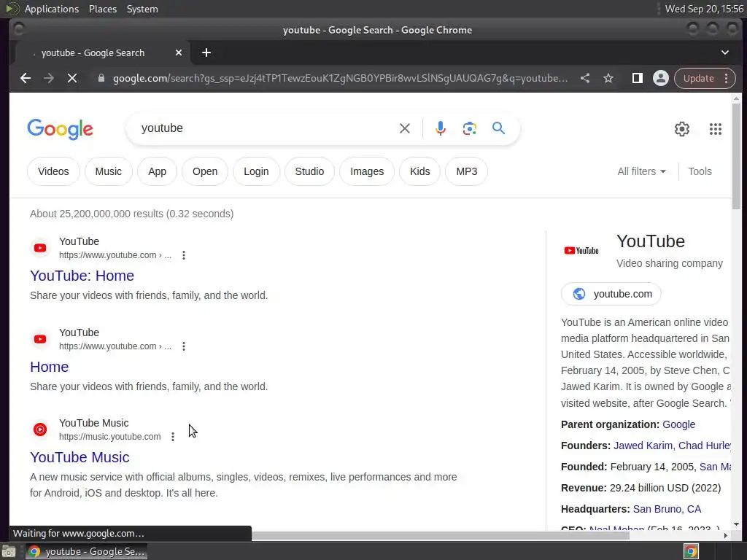This screenshot has width=747, height=560.
Task: Search by image with Google Lens
Action: pos(469,128)
